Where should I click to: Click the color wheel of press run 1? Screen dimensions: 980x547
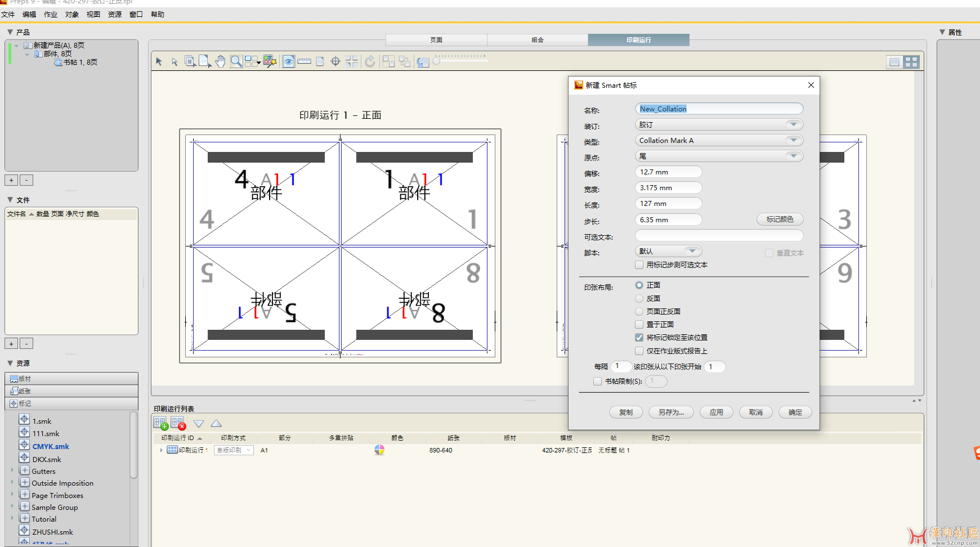click(x=379, y=450)
